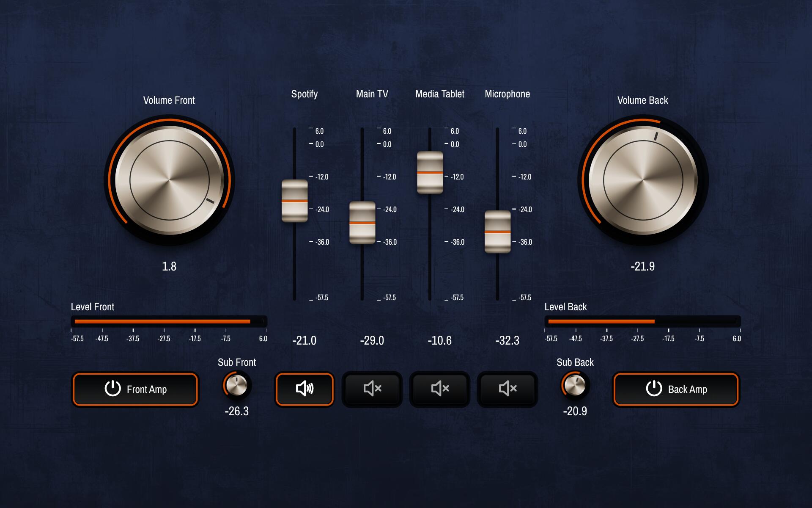
Task: Mute the Spotify channel speaker button
Action: 304,389
